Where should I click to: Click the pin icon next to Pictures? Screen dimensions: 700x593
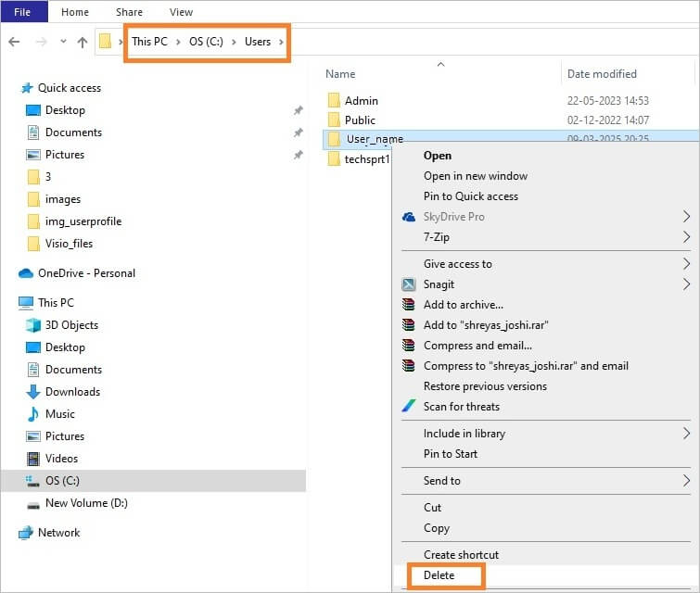click(299, 155)
